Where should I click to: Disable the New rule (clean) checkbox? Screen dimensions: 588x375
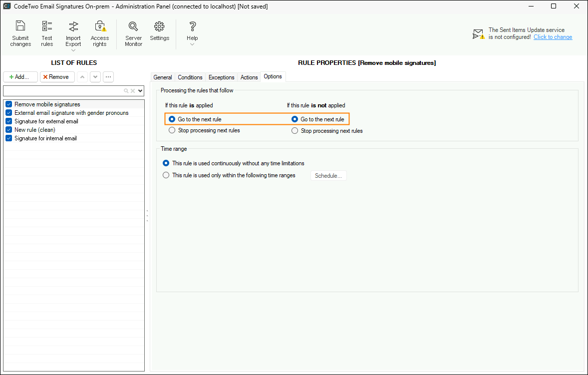[8, 130]
